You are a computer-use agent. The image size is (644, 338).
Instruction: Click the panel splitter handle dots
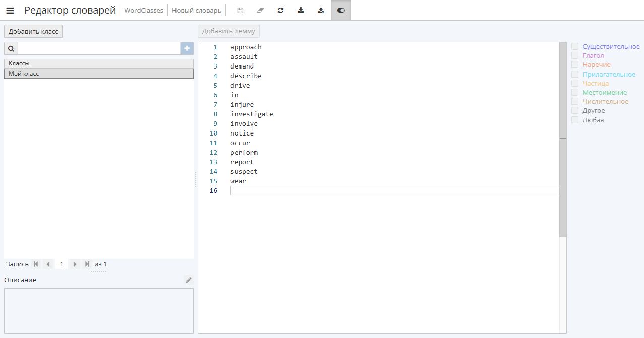(x=196, y=179)
